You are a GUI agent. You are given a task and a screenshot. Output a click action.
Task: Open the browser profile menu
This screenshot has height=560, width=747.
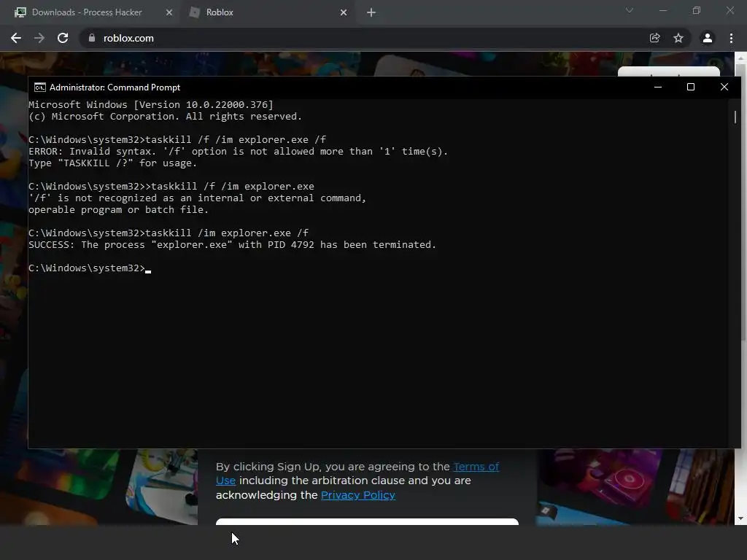(708, 38)
